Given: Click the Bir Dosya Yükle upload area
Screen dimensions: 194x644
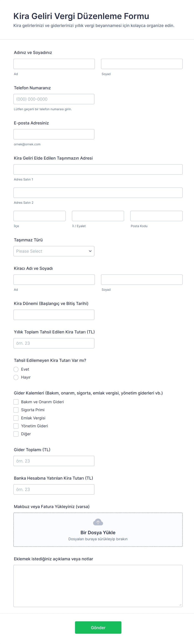Looking at the screenshot, I should (x=98, y=530).
